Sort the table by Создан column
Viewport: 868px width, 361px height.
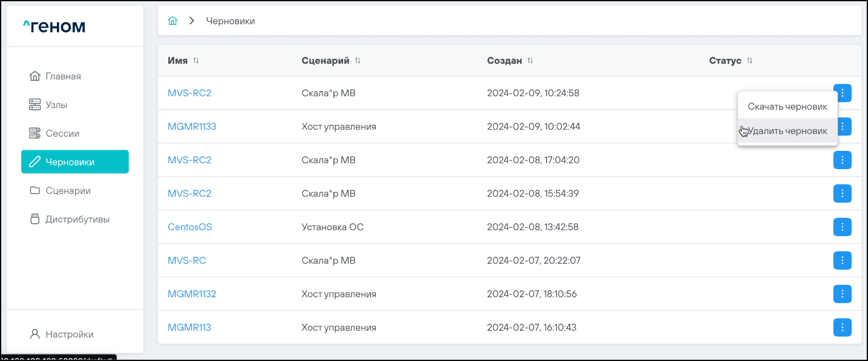click(530, 61)
